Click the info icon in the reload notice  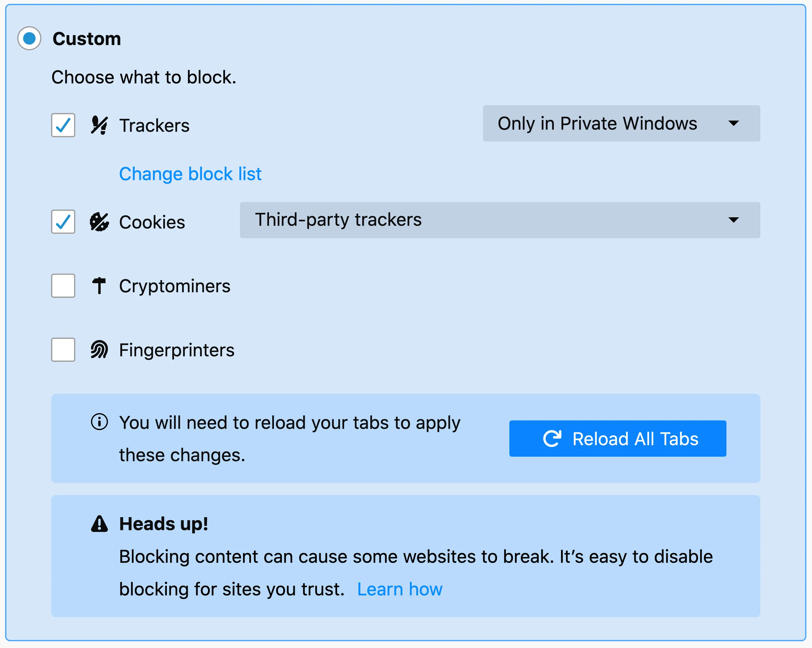[99, 422]
